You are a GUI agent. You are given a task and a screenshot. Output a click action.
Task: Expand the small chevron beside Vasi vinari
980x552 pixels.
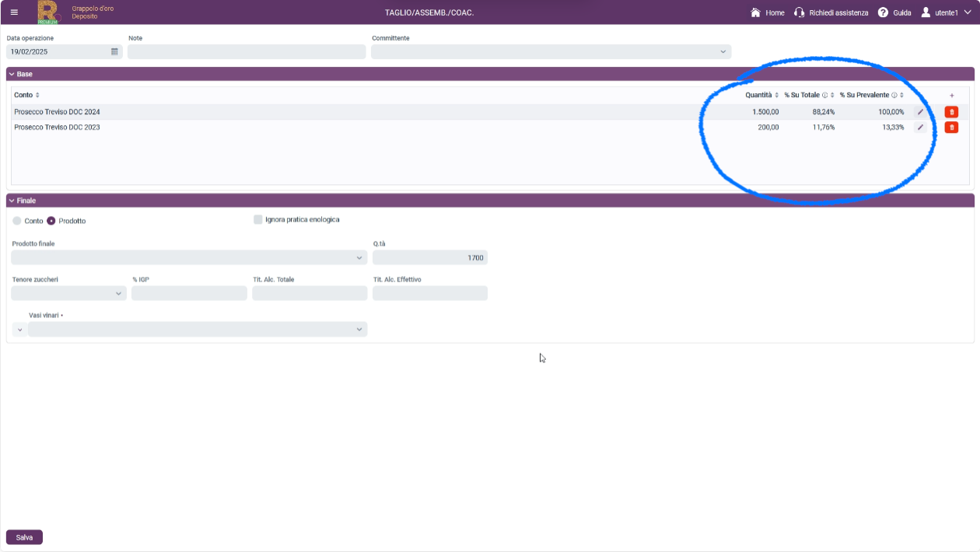[19, 330]
